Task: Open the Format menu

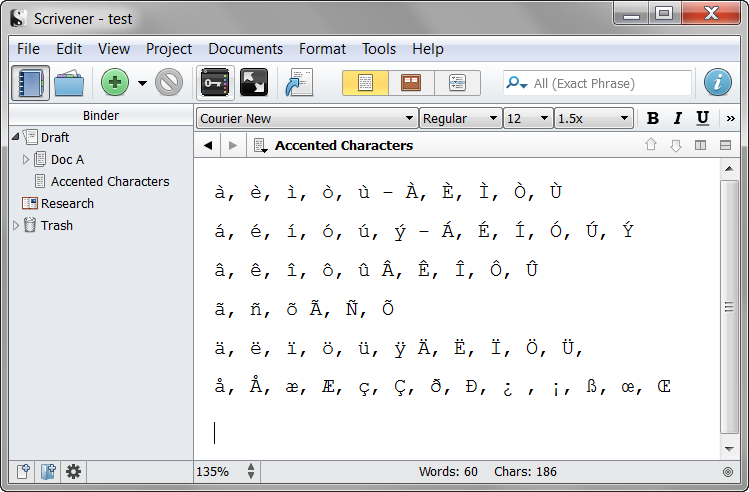Action: pyautogui.click(x=322, y=49)
